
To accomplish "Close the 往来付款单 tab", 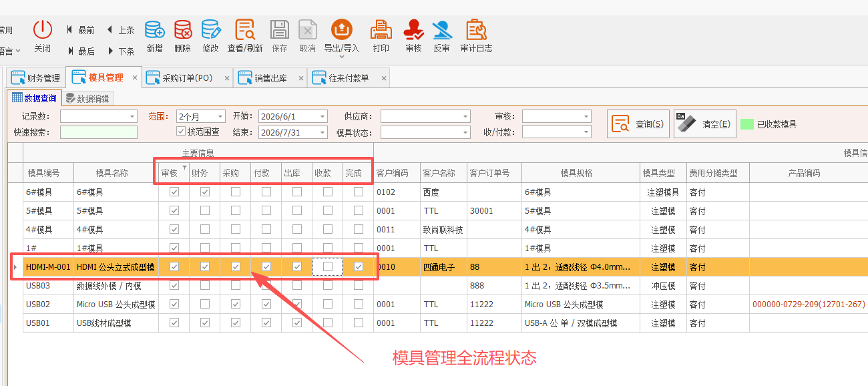I will 383,78.
